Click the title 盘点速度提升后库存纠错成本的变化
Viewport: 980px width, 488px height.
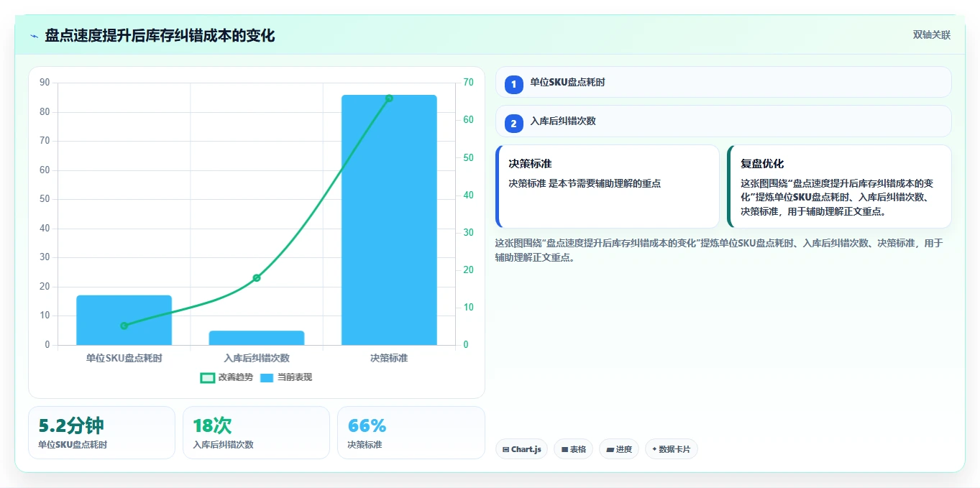(x=160, y=35)
